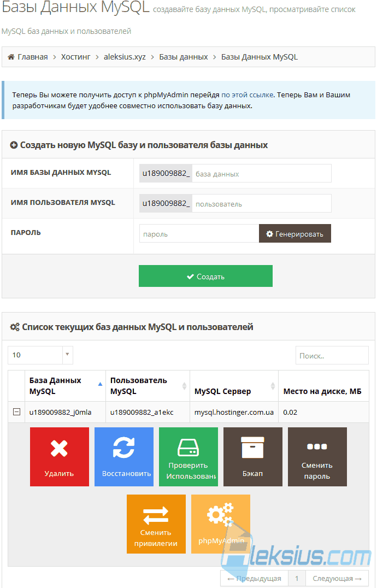Click the Базы Данных MySQL breadcrumb text

tap(260, 57)
